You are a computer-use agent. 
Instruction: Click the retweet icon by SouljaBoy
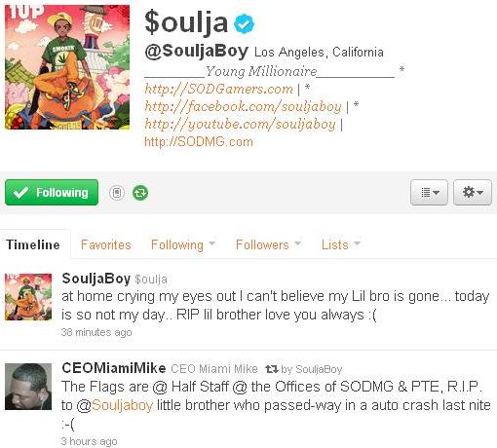272,369
